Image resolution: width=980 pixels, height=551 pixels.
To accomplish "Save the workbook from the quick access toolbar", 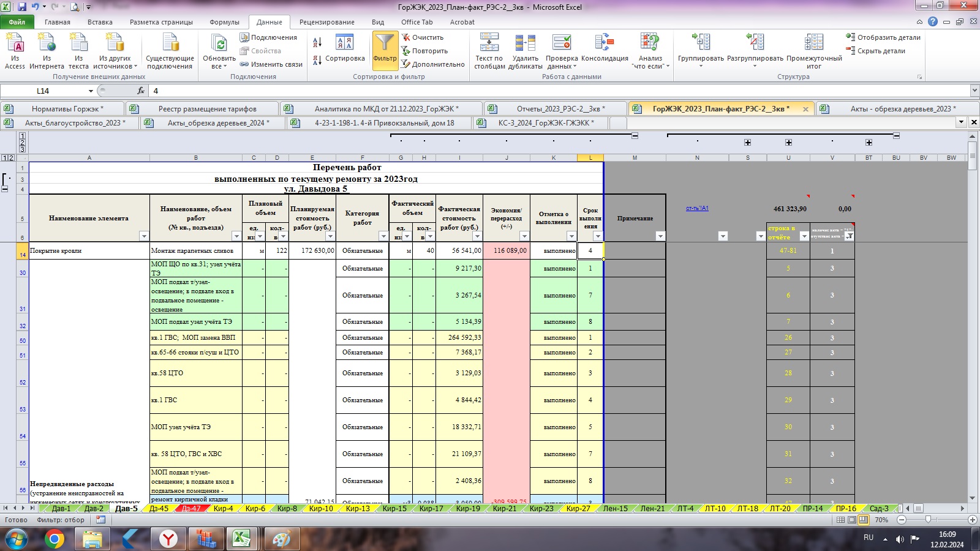I will [x=22, y=7].
